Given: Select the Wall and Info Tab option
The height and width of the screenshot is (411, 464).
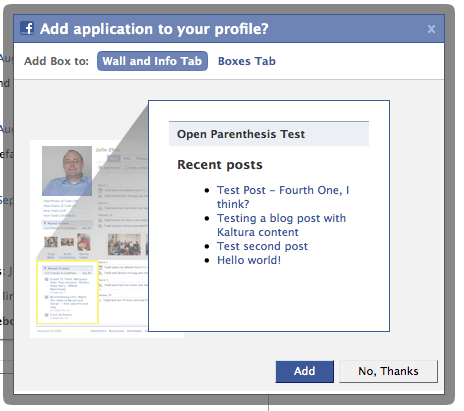Looking at the screenshot, I should point(152,61).
